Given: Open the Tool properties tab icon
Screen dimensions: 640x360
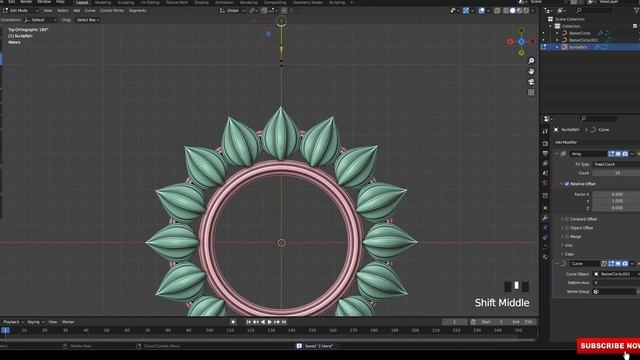Looking at the screenshot, I should (545, 131).
